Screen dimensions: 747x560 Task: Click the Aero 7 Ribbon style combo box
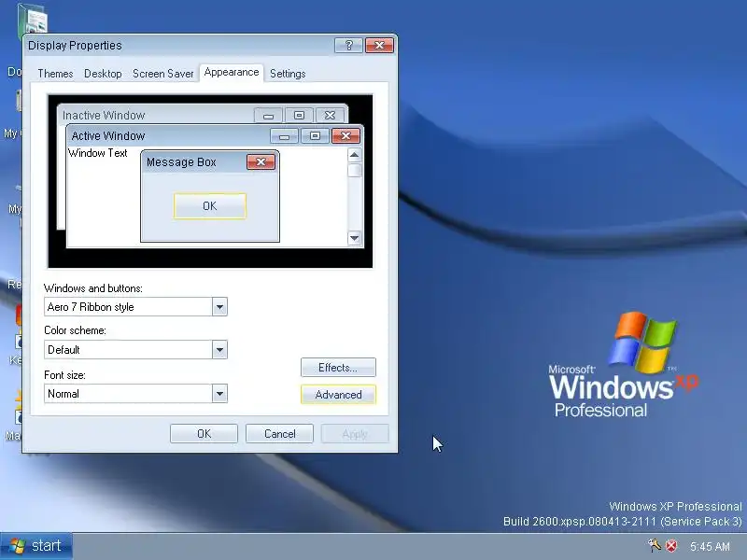click(x=135, y=307)
